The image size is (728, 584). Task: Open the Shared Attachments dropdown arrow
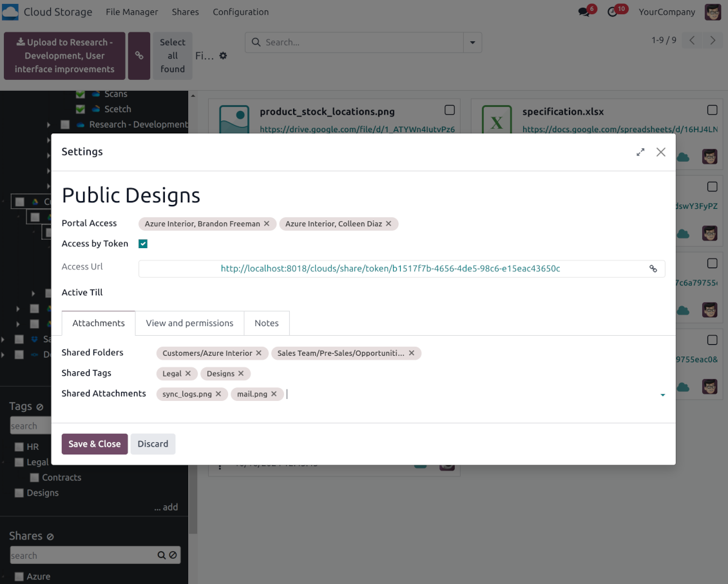[x=662, y=394]
